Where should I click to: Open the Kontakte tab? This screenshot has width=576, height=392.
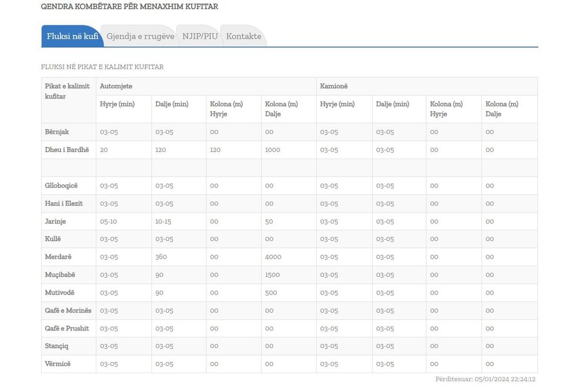[x=243, y=36]
